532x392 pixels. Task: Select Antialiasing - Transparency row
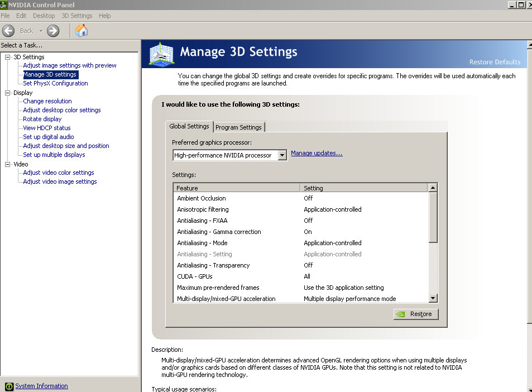click(300, 265)
